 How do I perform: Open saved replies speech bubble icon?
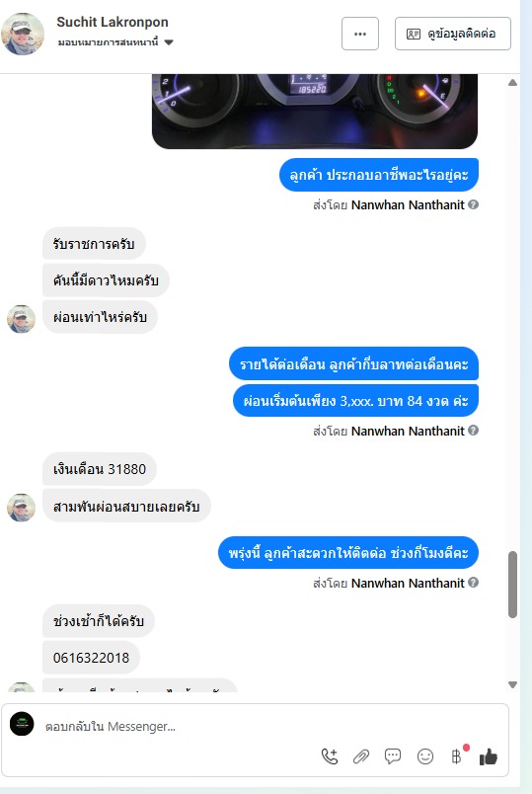click(393, 756)
